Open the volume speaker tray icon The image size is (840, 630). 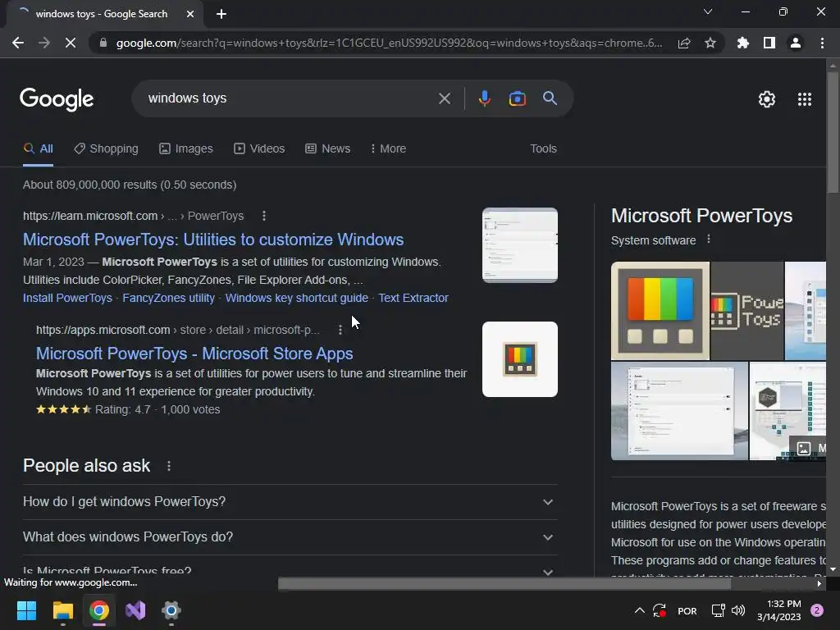(x=738, y=610)
